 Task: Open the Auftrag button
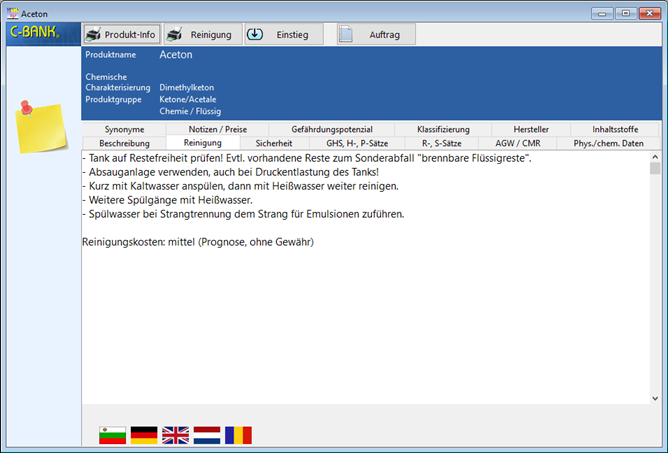(375, 34)
